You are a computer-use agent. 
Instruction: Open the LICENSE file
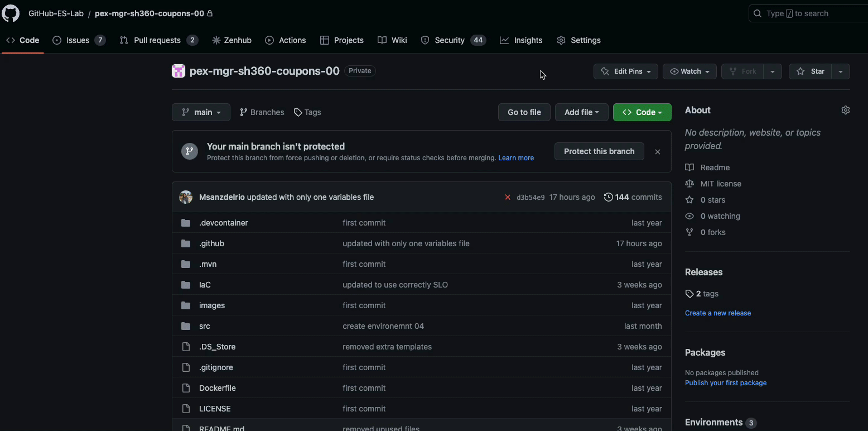coord(215,409)
